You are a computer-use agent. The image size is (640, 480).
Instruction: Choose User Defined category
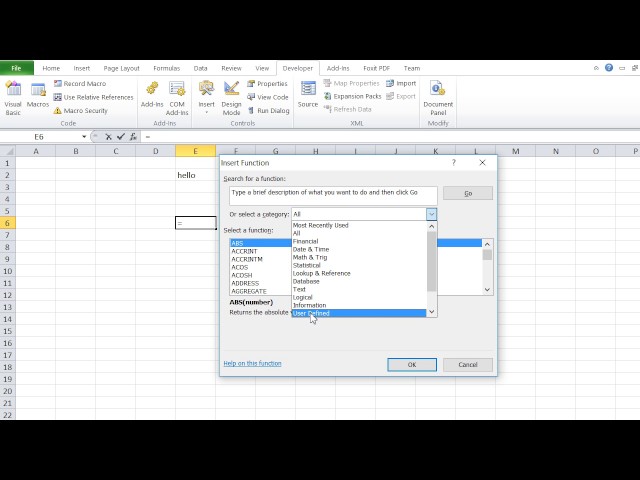[x=359, y=313]
